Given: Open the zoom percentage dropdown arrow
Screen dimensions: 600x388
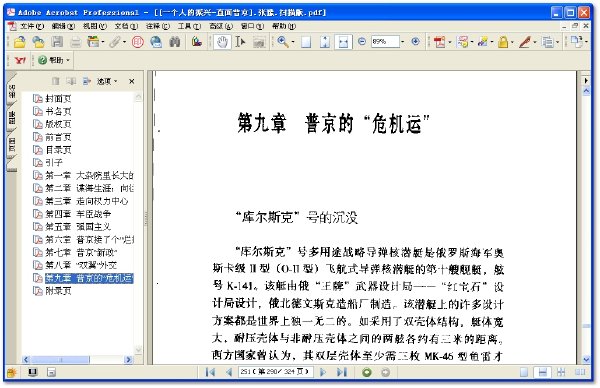Looking at the screenshot, I should pos(402,41).
